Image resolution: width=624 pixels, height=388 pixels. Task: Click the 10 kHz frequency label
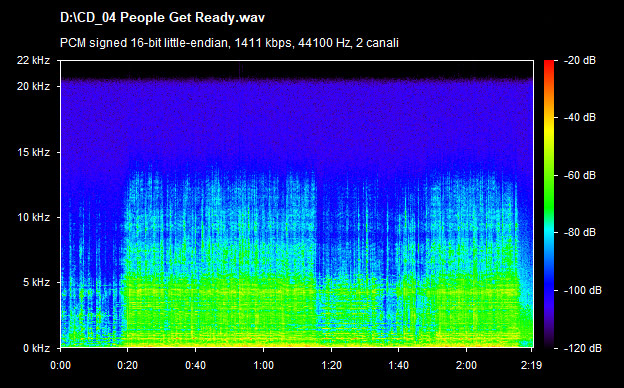(x=33, y=218)
